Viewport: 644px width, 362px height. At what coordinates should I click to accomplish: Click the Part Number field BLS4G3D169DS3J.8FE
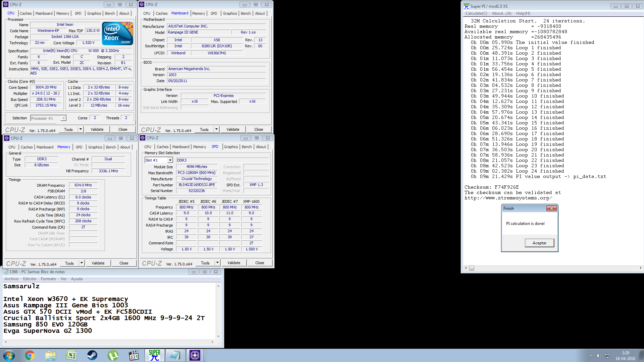point(197,185)
